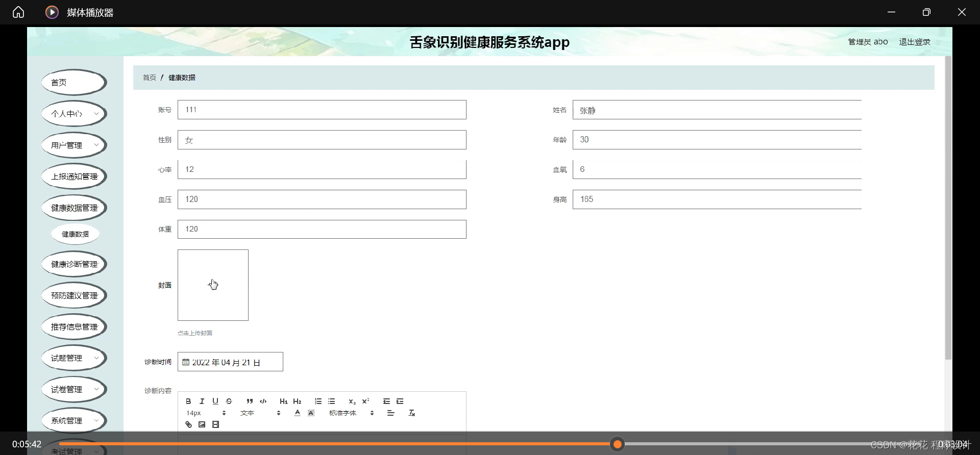980x455 pixels.
Task: Expand 个人中心 sidebar menu
Action: tap(74, 114)
